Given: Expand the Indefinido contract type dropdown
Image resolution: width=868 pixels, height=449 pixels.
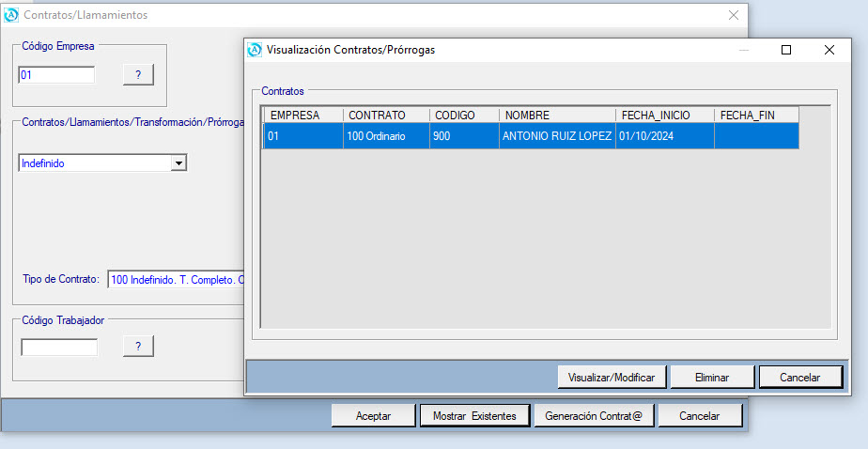Looking at the screenshot, I should (178, 163).
